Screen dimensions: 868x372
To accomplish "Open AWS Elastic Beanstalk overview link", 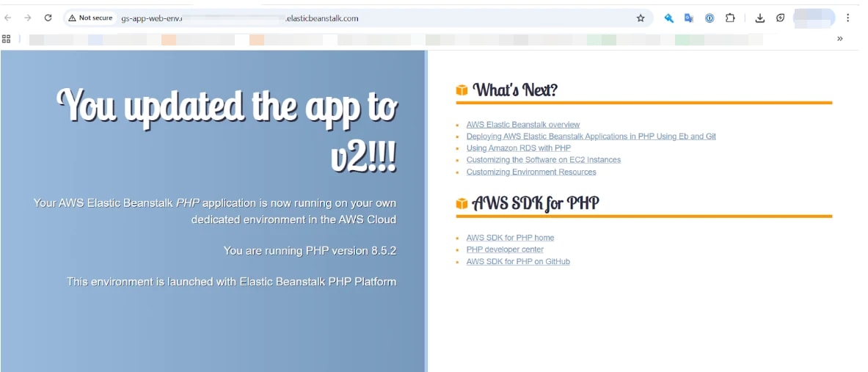I will pos(523,125).
